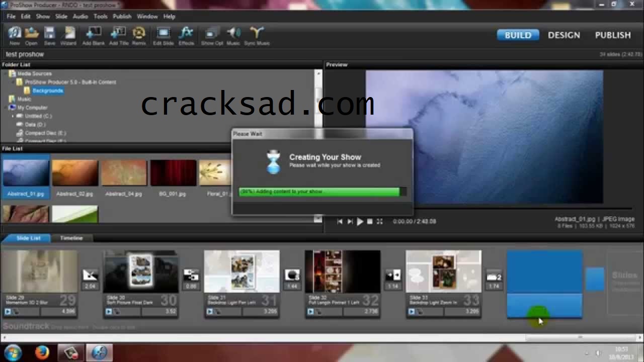Click the small play icon on Slide 31

coord(210,312)
